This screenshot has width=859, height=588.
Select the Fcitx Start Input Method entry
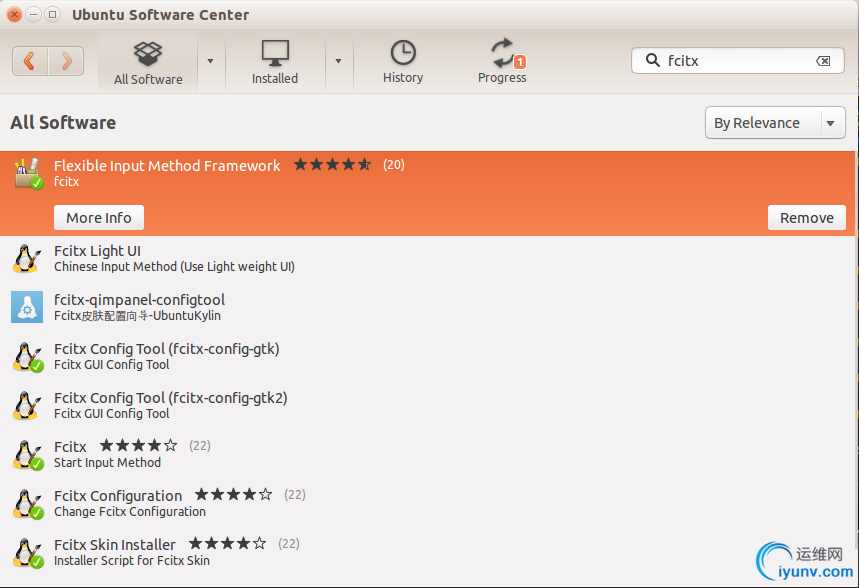pyautogui.click(x=427, y=454)
